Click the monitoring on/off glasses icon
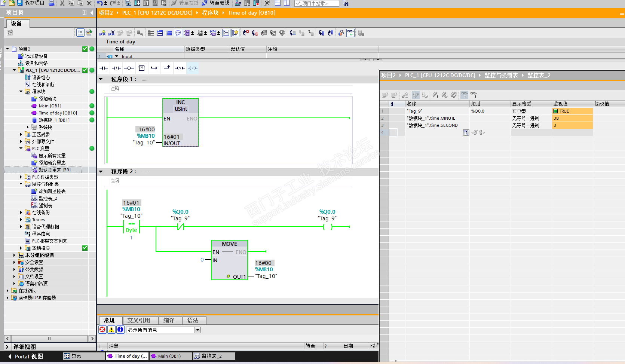The width and height of the screenshot is (625, 364). coord(350,33)
